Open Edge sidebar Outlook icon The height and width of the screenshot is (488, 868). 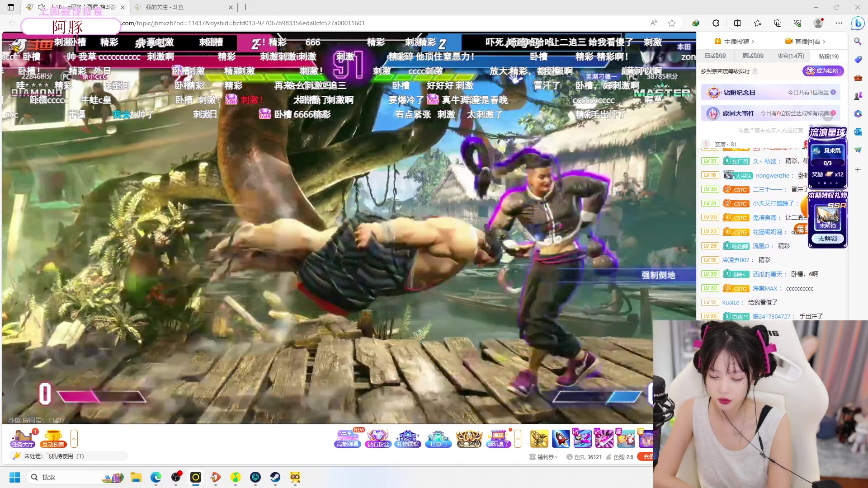[x=858, y=132]
